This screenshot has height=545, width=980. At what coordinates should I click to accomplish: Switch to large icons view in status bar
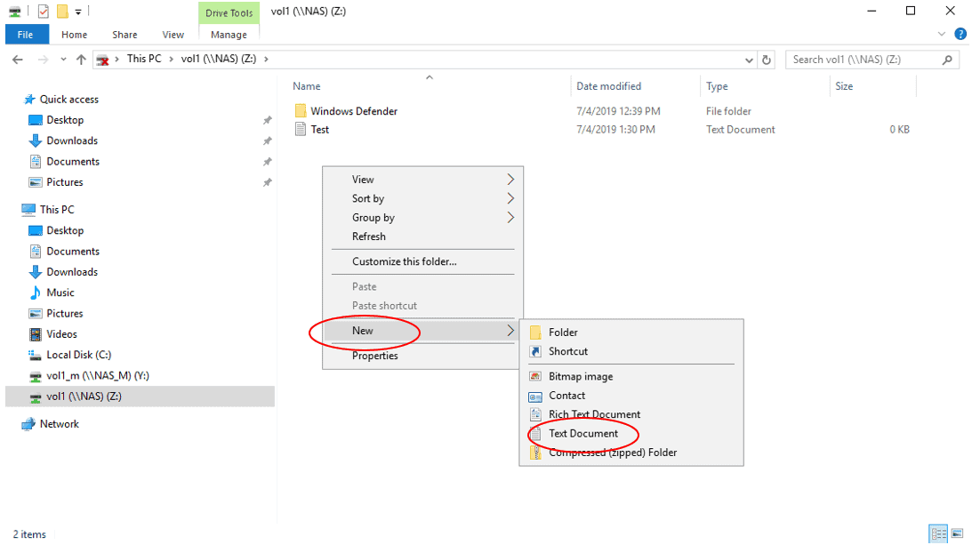(x=957, y=533)
